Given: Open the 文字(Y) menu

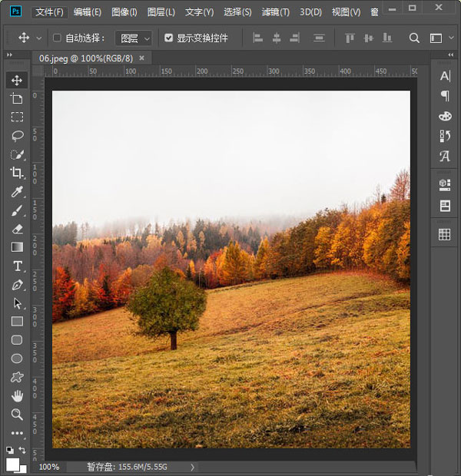Looking at the screenshot, I should point(199,12).
